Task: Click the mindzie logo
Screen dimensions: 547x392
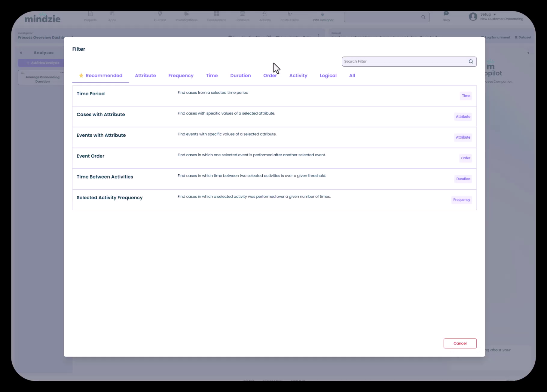Action: [x=42, y=19]
